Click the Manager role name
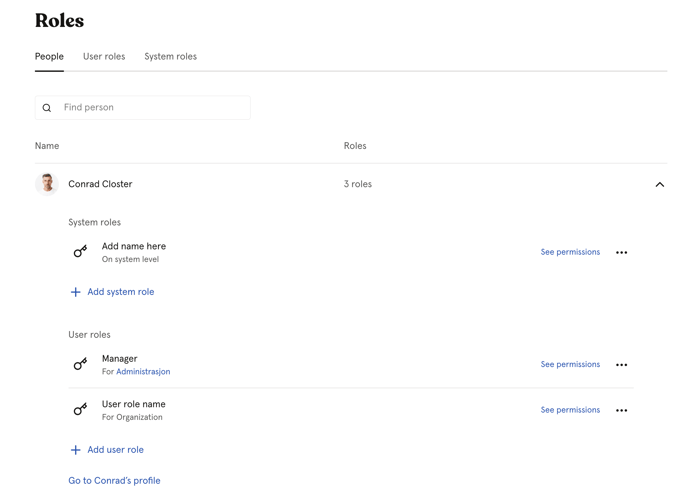Screen dimensions: 688x500 [119, 359]
